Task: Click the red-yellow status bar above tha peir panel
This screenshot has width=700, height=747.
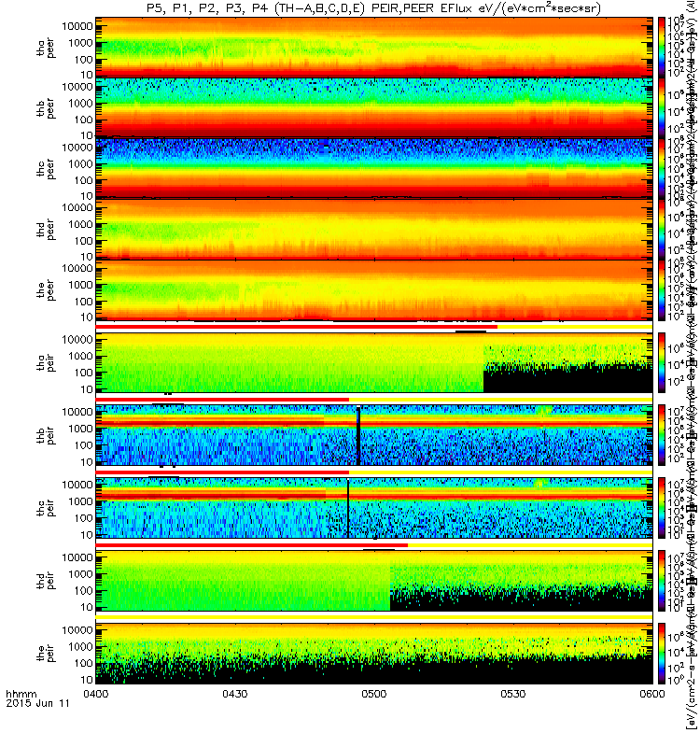Action: coord(374,327)
